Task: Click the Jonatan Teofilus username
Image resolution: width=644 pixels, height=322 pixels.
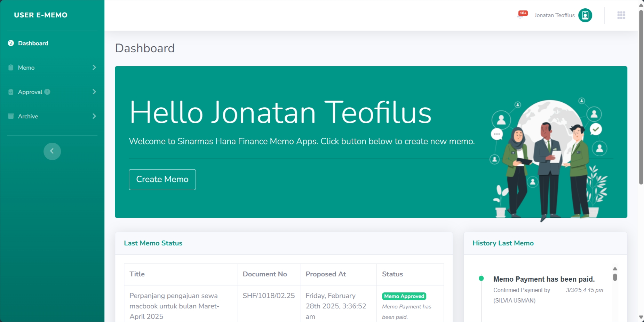Action: pyautogui.click(x=554, y=15)
